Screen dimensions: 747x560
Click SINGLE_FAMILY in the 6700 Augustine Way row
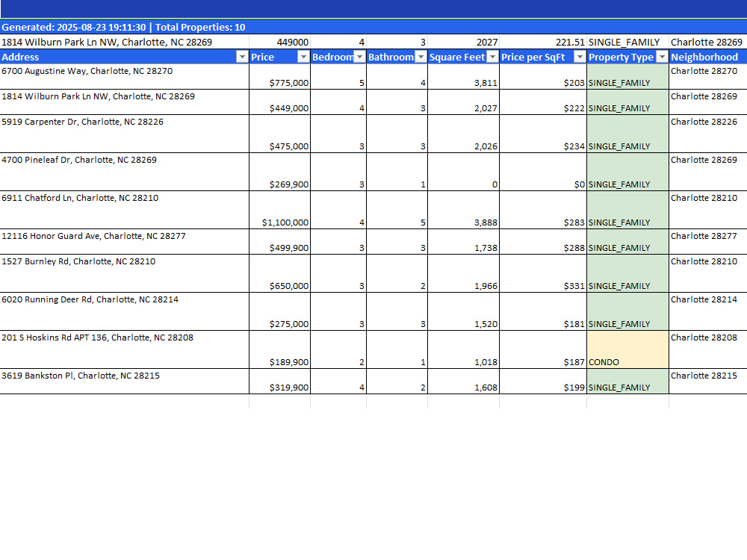tap(627, 77)
